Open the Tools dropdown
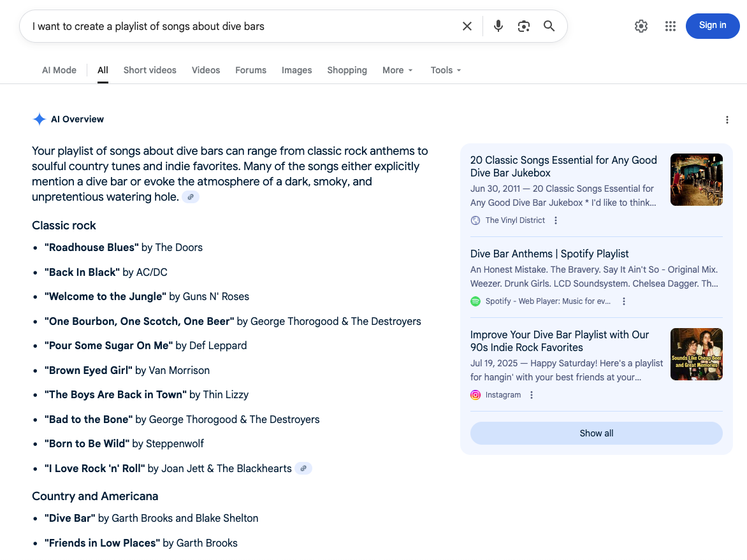 pos(446,70)
